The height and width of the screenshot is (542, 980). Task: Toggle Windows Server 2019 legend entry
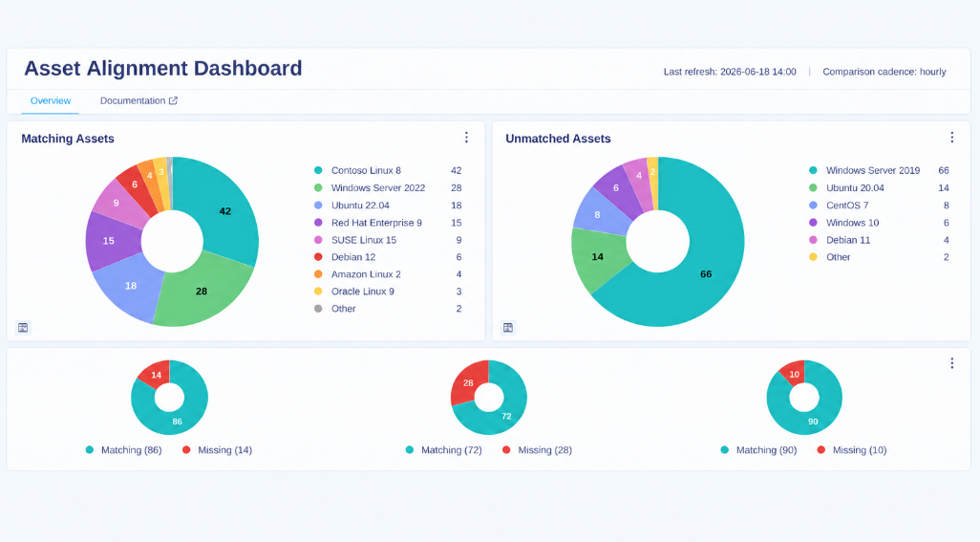tap(879, 171)
